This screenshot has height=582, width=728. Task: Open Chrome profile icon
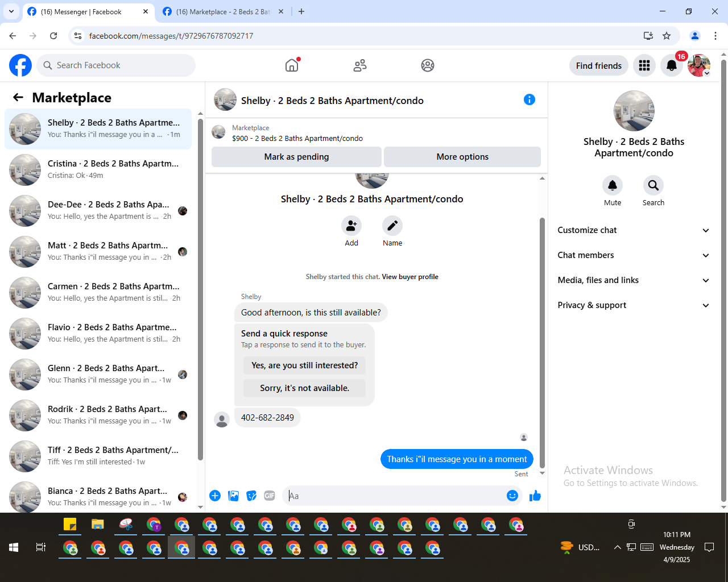pos(695,36)
